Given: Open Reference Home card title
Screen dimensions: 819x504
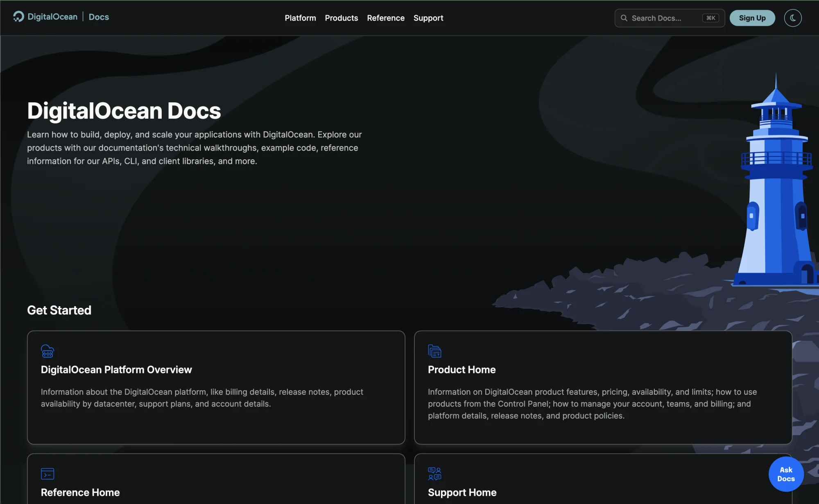Looking at the screenshot, I should pos(80,493).
